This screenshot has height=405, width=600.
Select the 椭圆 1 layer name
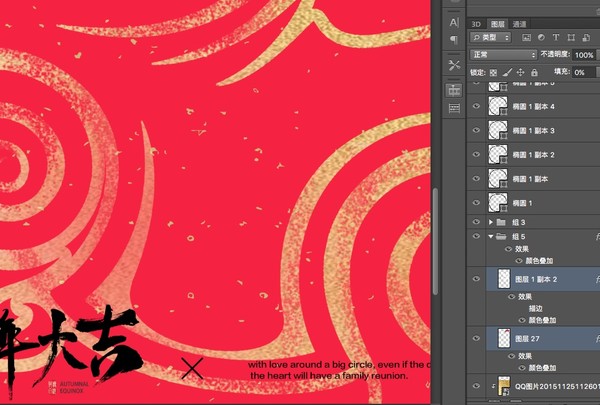[522, 203]
